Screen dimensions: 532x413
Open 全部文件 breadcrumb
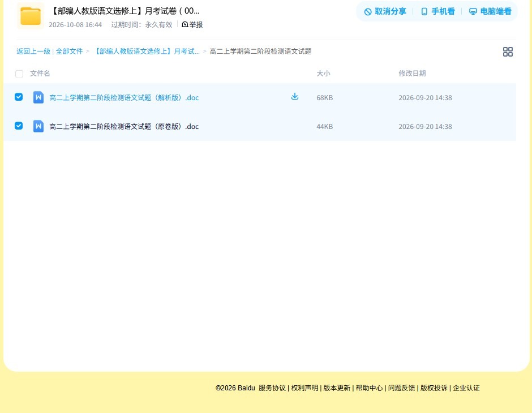69,51
